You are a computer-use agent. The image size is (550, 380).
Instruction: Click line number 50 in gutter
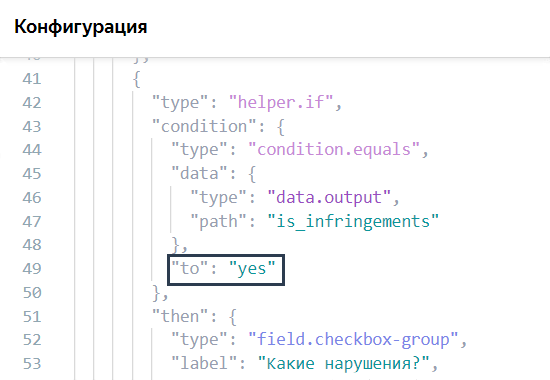tap(32, 293)
